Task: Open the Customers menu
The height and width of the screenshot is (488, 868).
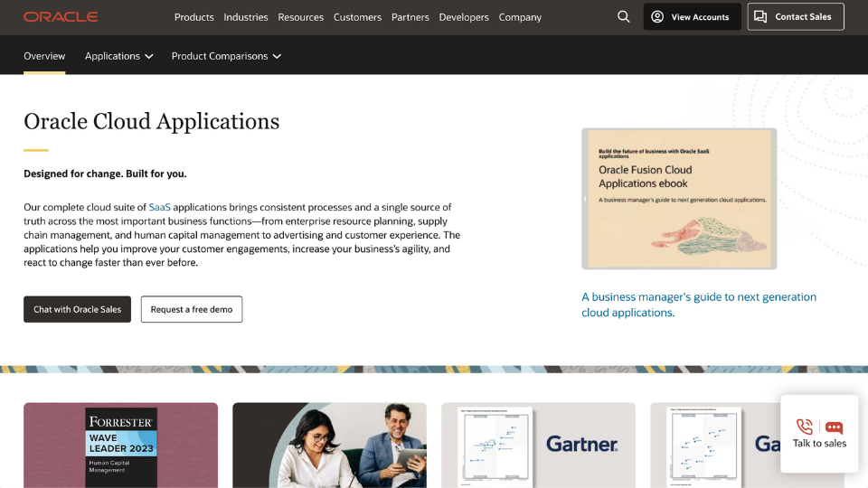Action: coord(357,17)
